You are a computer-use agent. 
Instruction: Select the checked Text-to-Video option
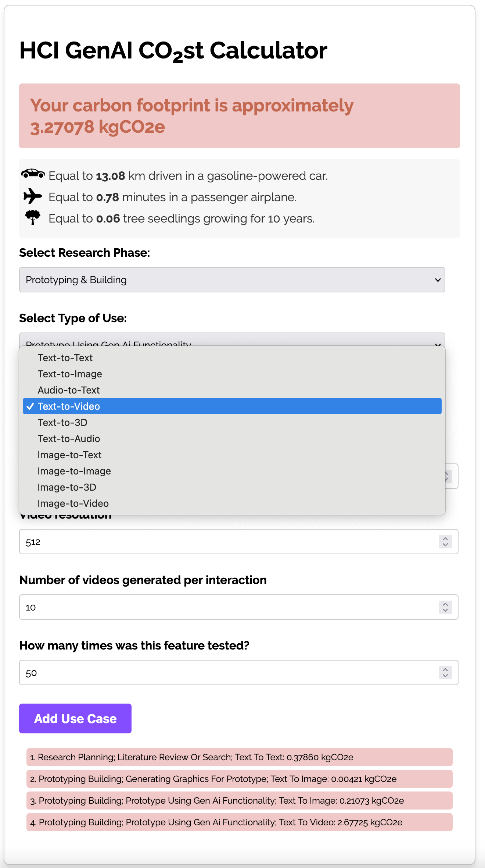pos(69,406)
